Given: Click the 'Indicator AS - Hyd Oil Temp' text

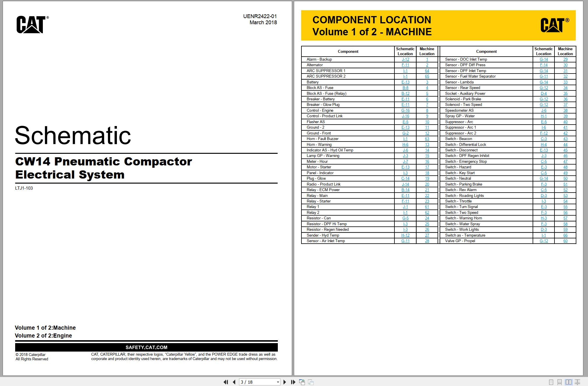Looking at the screenshot, I should pyautogui.click(x=330, y=150).
